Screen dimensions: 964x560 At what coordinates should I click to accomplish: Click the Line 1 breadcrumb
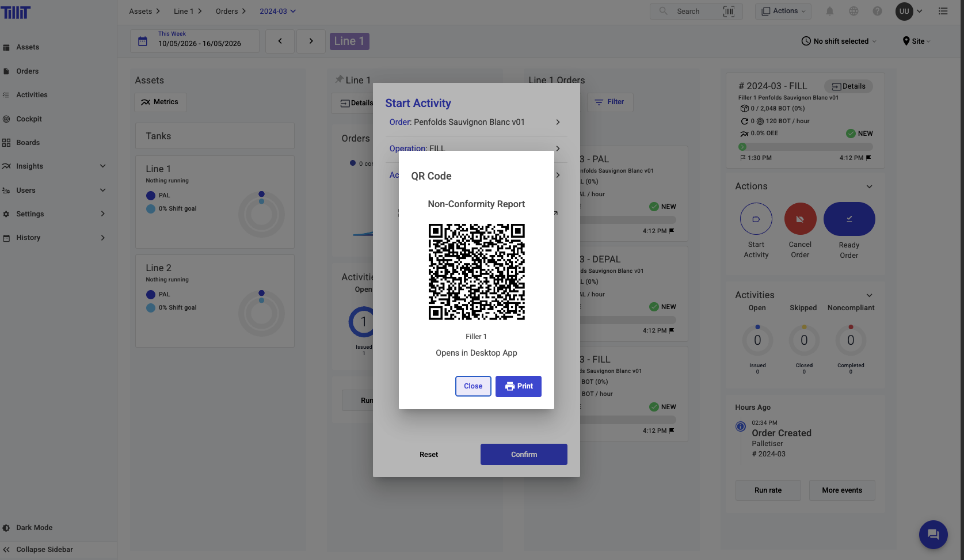(184, 12)
